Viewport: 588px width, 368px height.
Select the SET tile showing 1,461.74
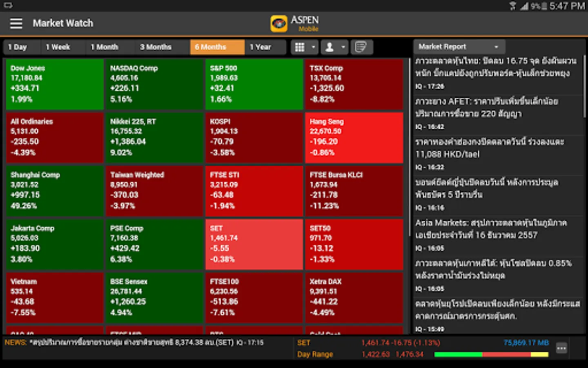[254, 245]
